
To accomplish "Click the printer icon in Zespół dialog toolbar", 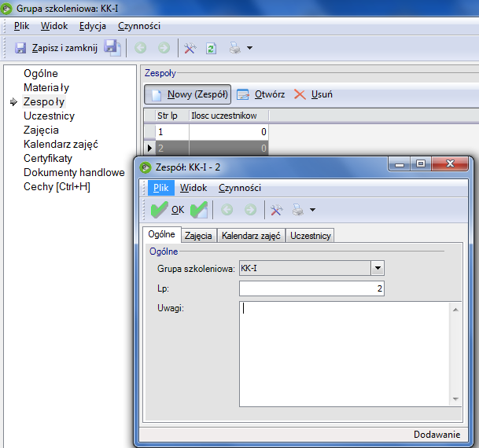I will pyautogui.click(x=298, y=210).
